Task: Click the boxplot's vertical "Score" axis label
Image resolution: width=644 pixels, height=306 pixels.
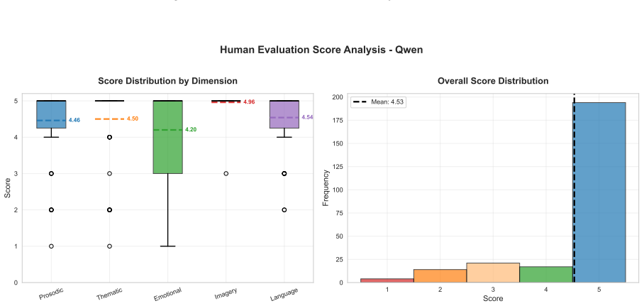Action: click(x=8, y=188)
